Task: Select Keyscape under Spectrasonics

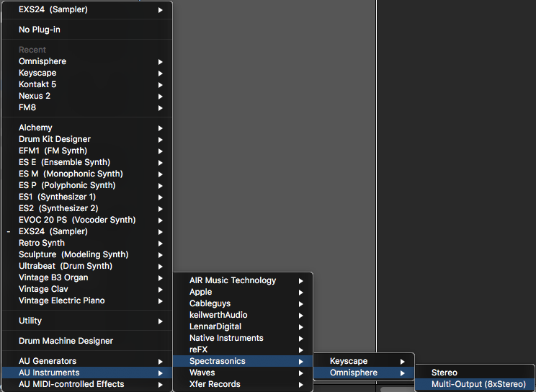Action: (x=364, y=361)
